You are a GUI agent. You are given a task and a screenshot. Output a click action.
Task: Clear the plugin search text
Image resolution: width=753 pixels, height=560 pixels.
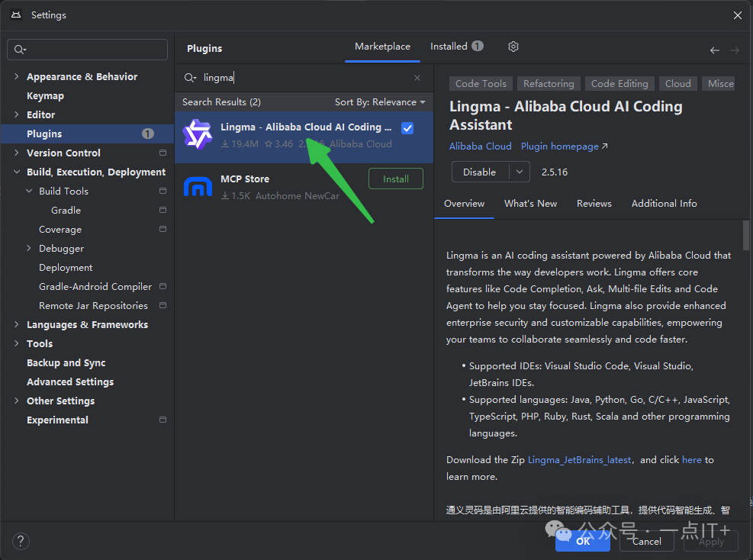417,78
